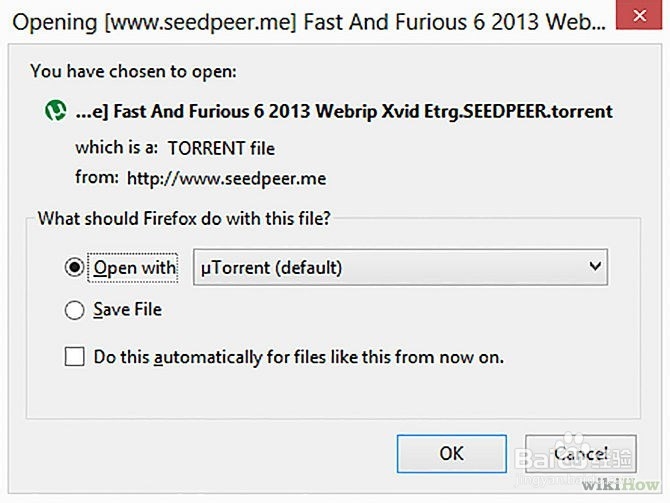The image size is (670, 503).
Task: Choose the Save File radio button
Action: coord(74,311)
